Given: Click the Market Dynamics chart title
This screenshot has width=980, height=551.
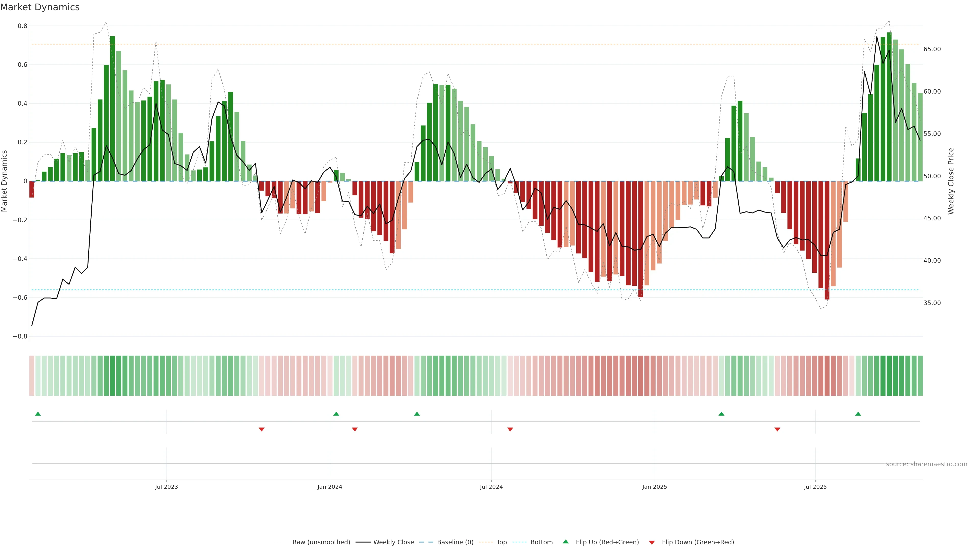Looking at the screenshot, I should pyautogui.click(x=40, y=7).
